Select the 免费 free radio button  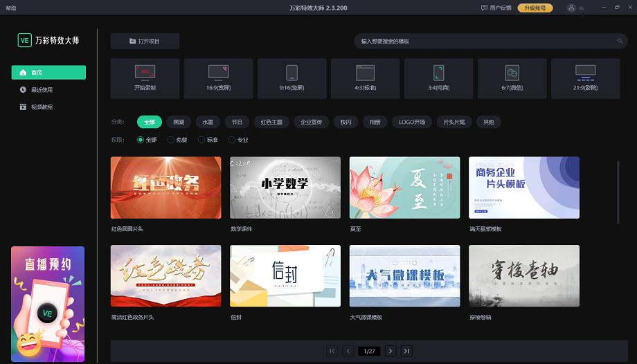[x=171, y=140]
